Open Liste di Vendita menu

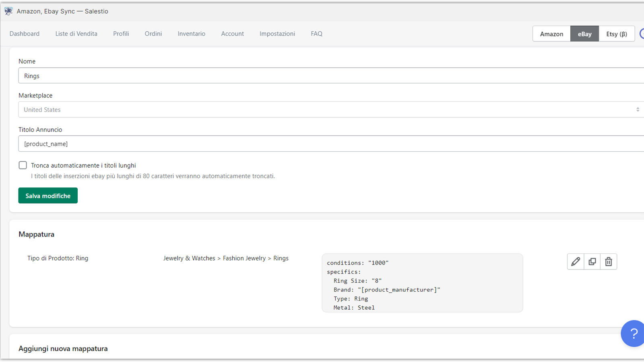76,34
